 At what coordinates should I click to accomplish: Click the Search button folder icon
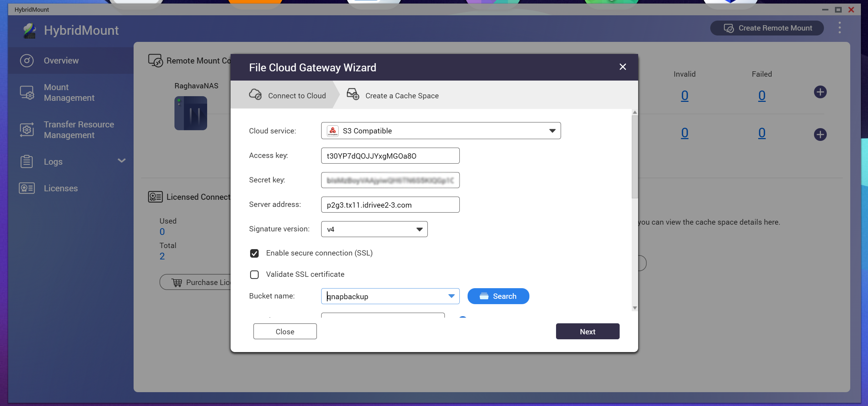click(484, 296)
